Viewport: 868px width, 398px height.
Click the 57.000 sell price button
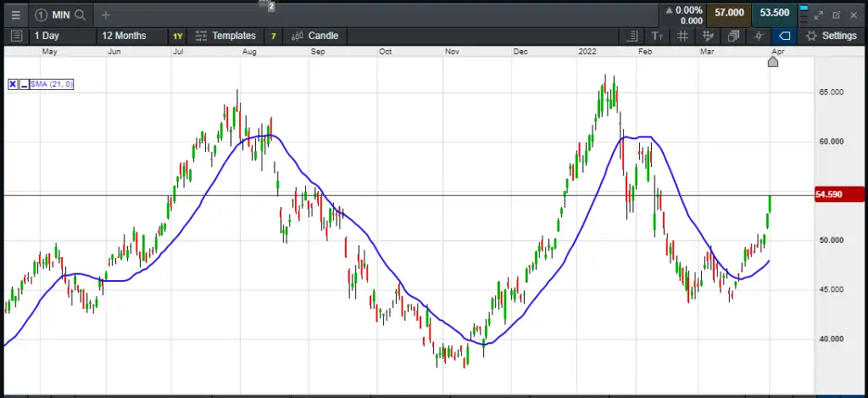pyautogui.click(x=729, y=13)
